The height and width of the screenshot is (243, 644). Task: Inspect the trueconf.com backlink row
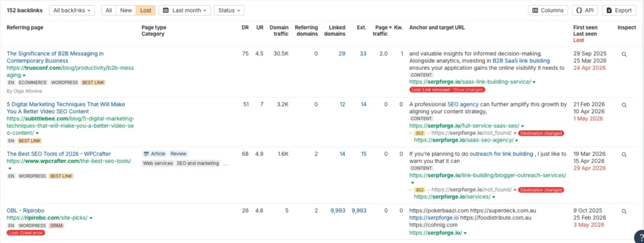click(x=624, y=54)
